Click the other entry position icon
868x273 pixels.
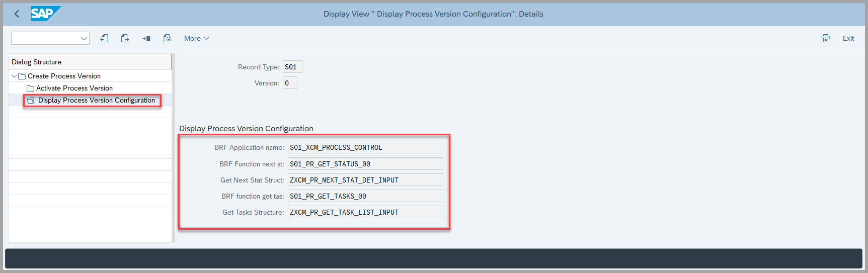[x=146, y=38]
